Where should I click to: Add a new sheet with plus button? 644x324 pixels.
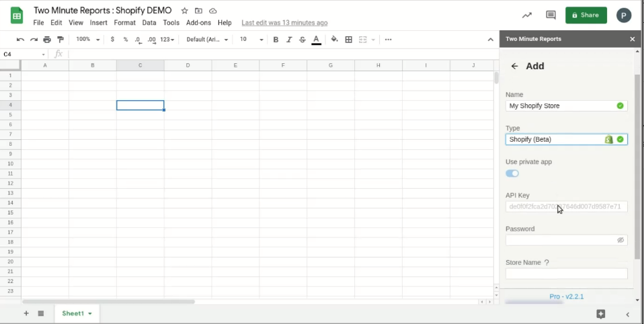pyautogui.click(x=26, y=313)
